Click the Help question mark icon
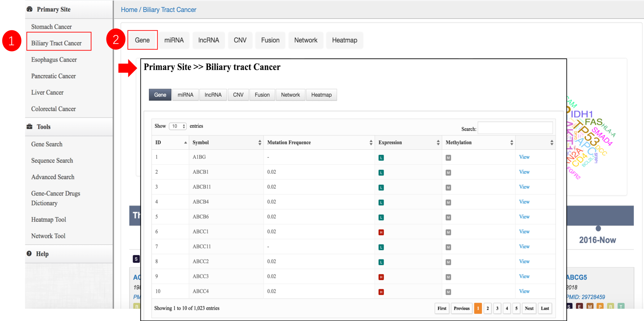Image resolution: width=644 pixels, height=321 pixels. pos(29,254)
